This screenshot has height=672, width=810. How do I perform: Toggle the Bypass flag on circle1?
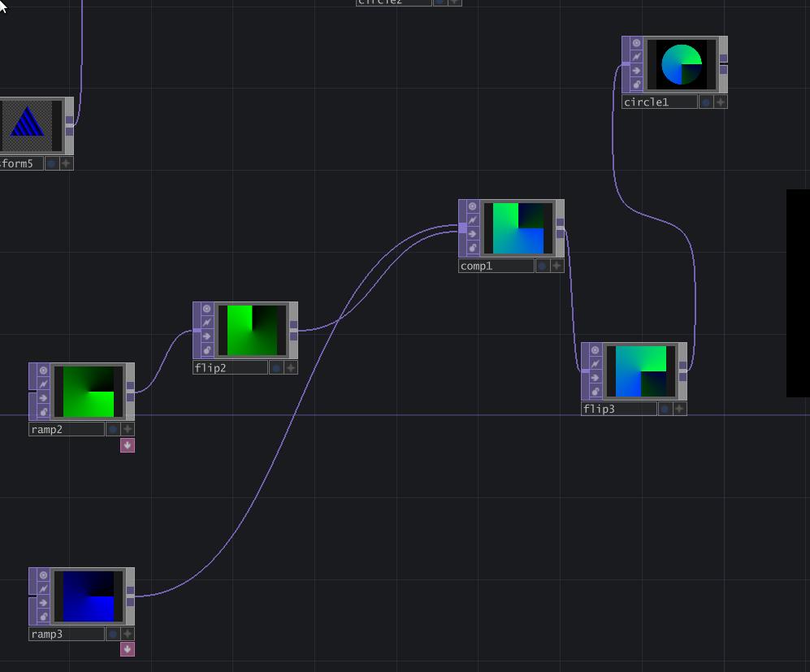636,71
